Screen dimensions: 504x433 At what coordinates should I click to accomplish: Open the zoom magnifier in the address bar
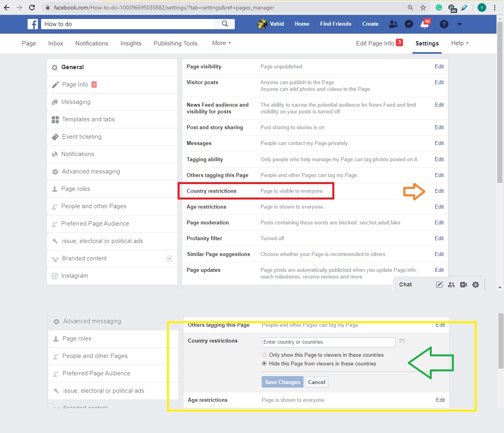point(410,8)
